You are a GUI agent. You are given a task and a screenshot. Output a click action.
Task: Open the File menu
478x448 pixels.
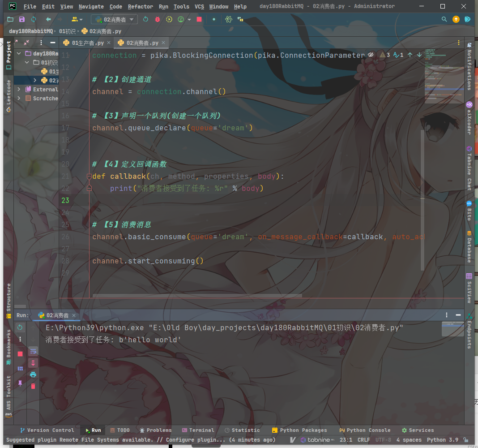pos(30,6)
